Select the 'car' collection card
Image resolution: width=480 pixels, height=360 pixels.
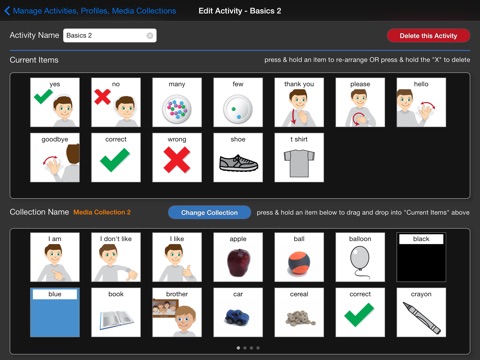(x=238, y=312)
